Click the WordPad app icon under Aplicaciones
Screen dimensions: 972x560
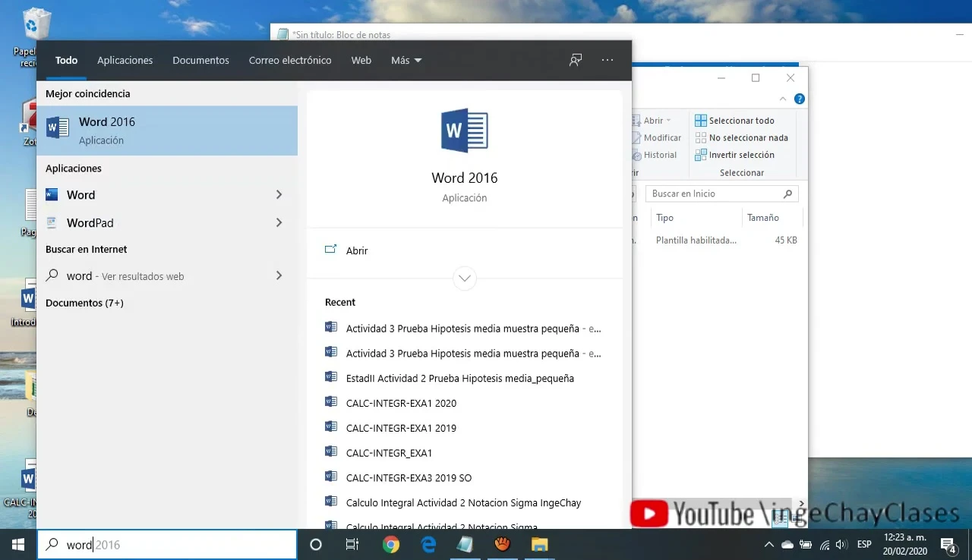click(x=52, y=223)
